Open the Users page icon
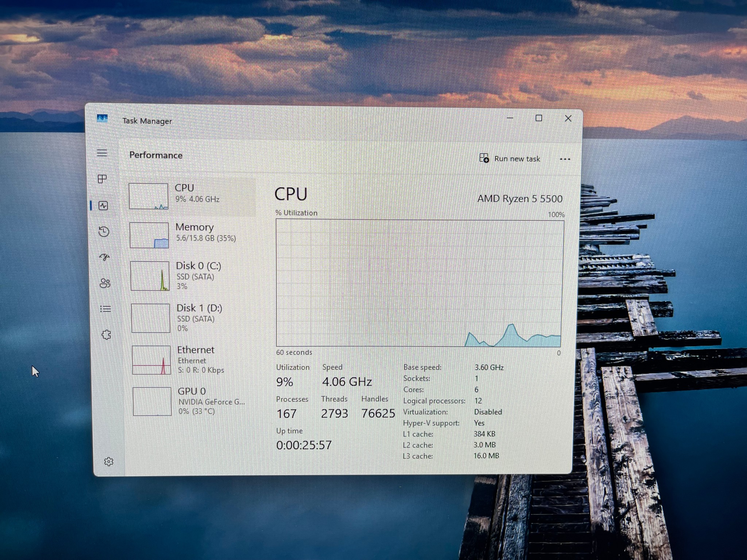Image resolution: width=747 pixels, height=560 pixels. tap(105, 283)
